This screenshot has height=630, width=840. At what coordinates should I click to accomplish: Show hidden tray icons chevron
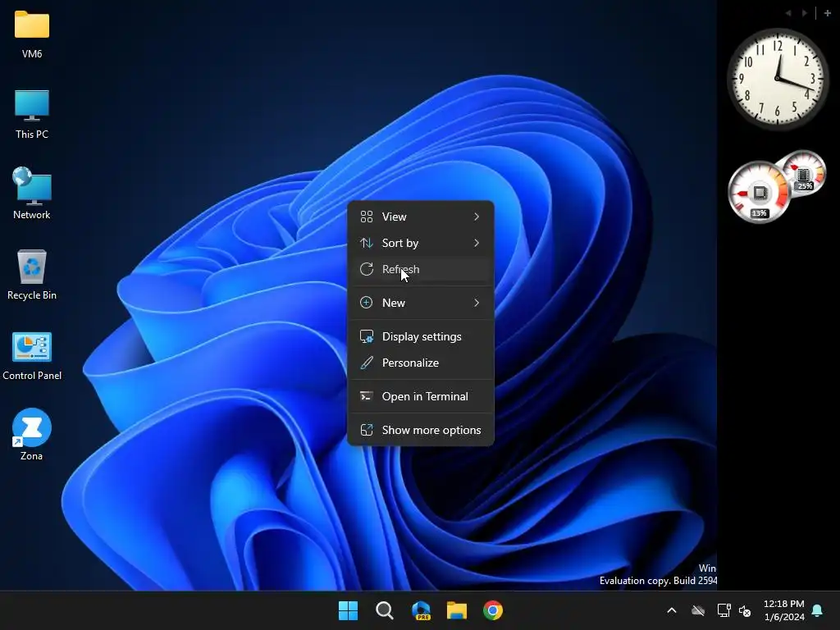(x=671, y=610)
